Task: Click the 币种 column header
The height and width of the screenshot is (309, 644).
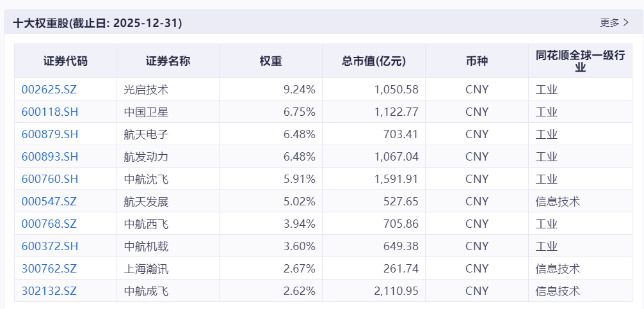Action: click(477, 61)
